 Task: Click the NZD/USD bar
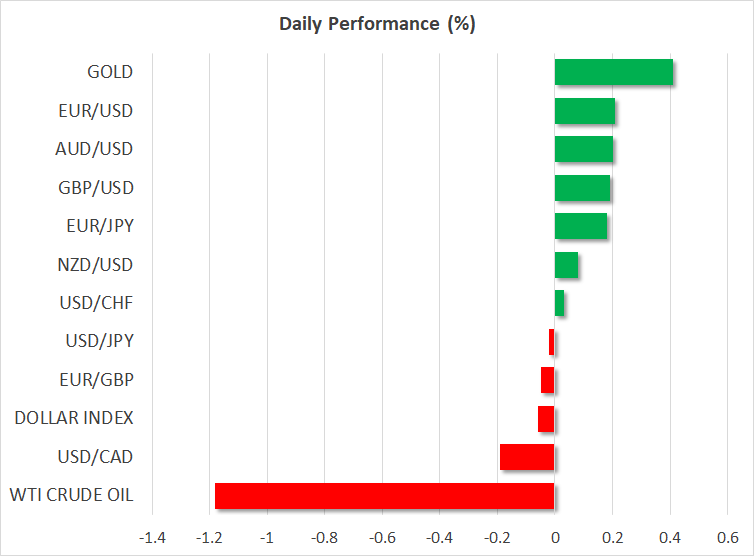[566, 265]
